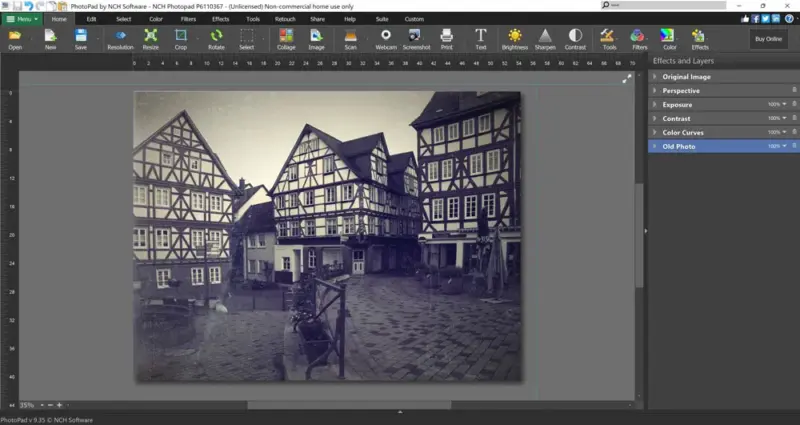Remove the Old Photo layer with trash icon

(794, 146)
